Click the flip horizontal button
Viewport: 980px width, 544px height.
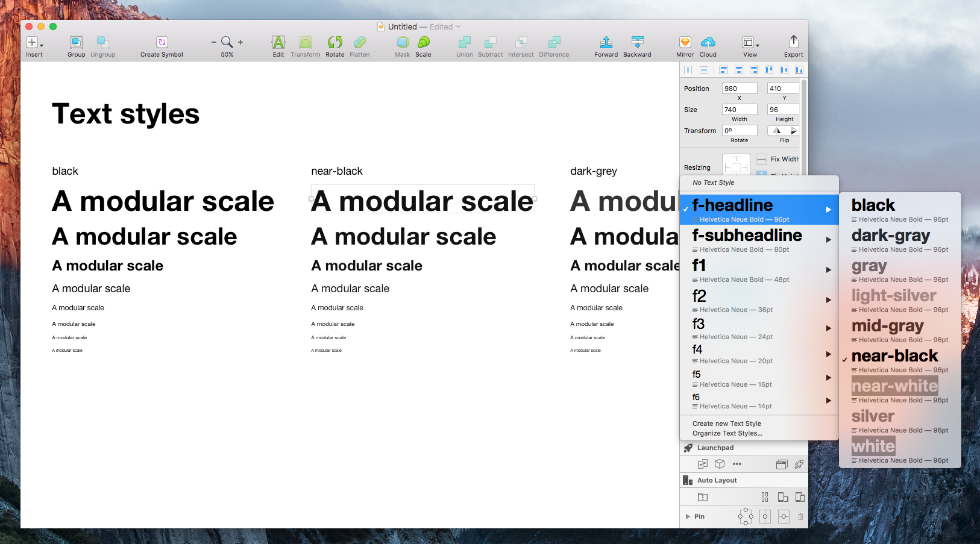(776, 131)
